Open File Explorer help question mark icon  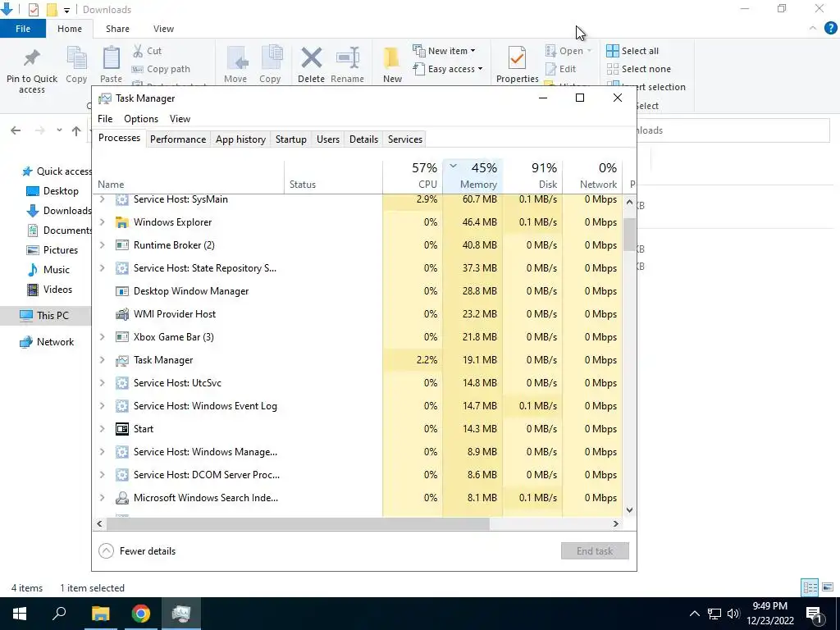830,28
